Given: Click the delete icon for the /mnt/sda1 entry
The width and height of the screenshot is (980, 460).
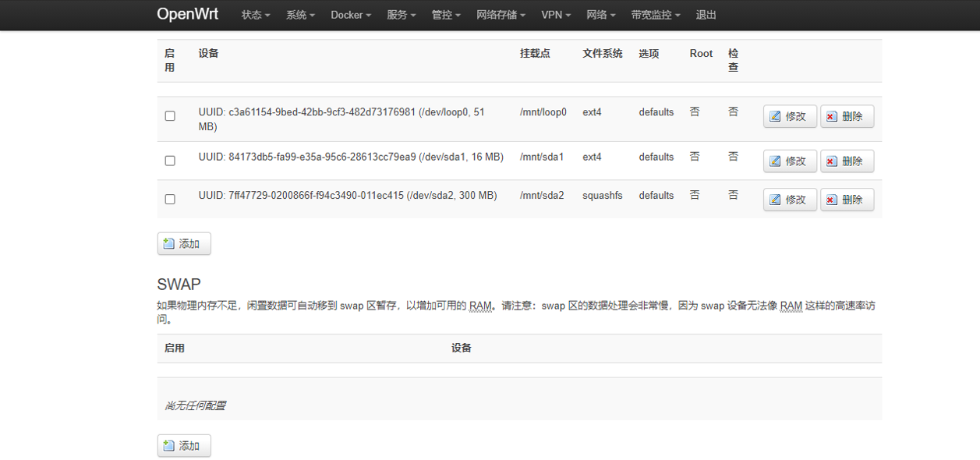Looking at the screenshot, I should (833, 161).
